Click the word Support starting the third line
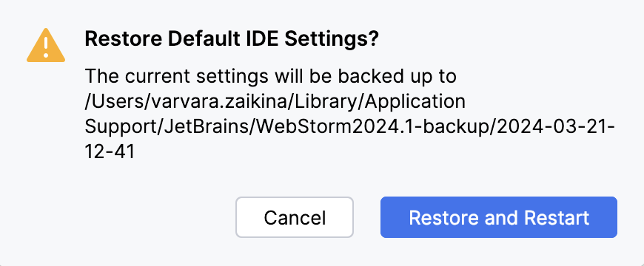Screen dimensions: 644x266 point(121,128)
